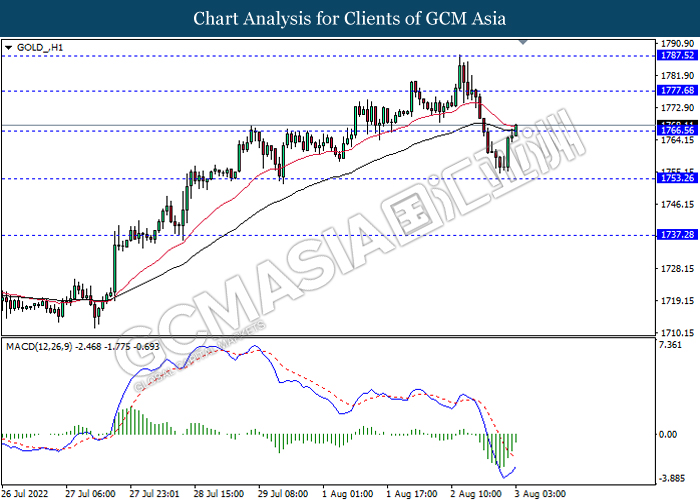Click the 1790.90 price axis value
The image size is (700, 500).
click(677, 44)
